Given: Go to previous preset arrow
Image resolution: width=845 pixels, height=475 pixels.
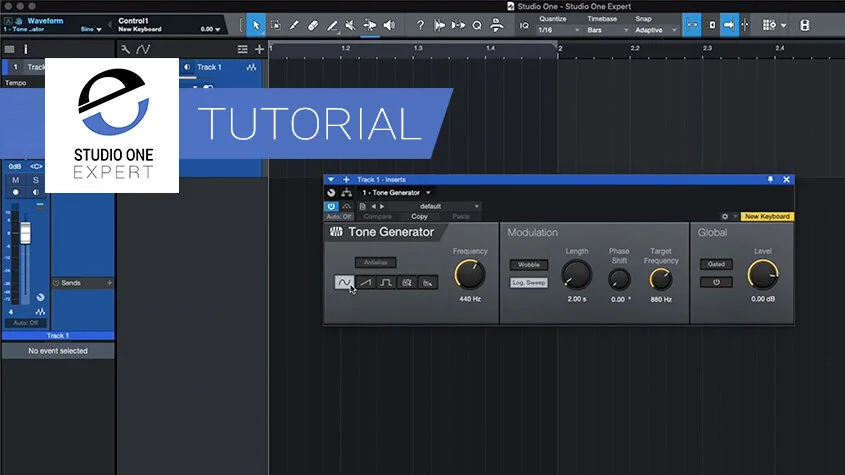Looking at the screenshot, I should (373, 206).
